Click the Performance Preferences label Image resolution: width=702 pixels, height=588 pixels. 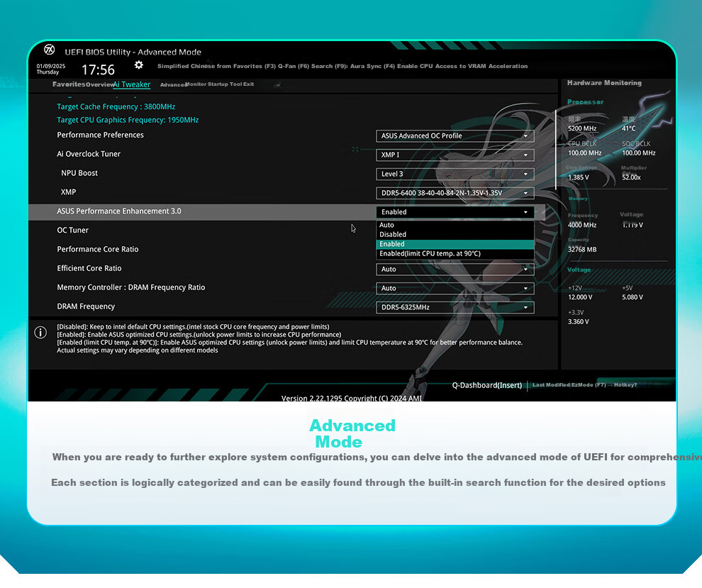(100, 135)
